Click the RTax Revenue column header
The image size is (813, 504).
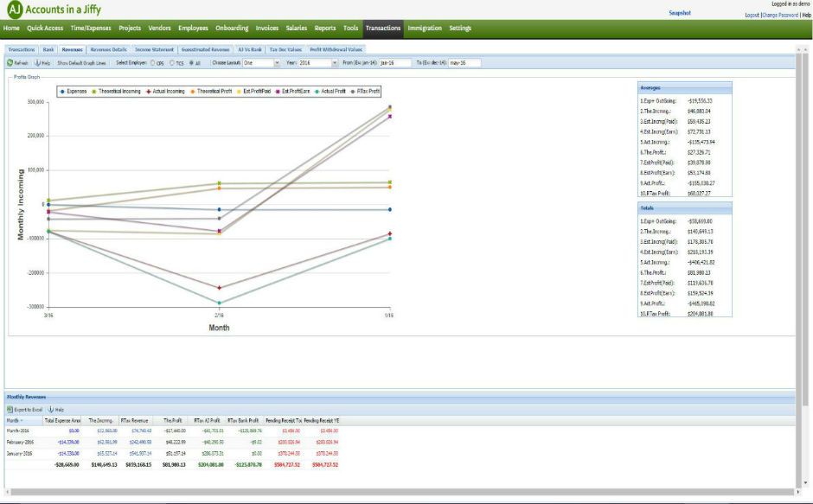136,420
